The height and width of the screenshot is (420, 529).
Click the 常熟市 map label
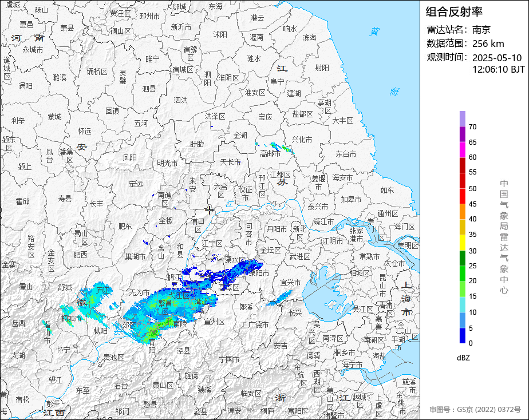[369, 256]
